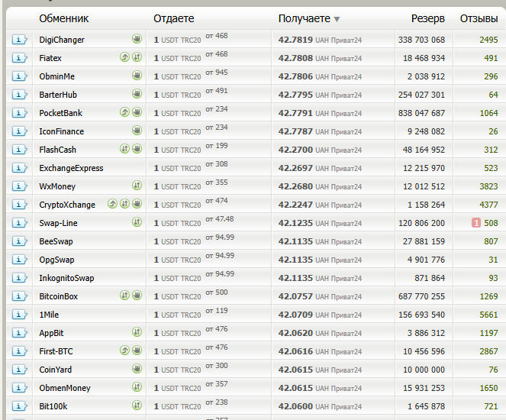Click the minimum amount от 47.48

pos(220,219)
